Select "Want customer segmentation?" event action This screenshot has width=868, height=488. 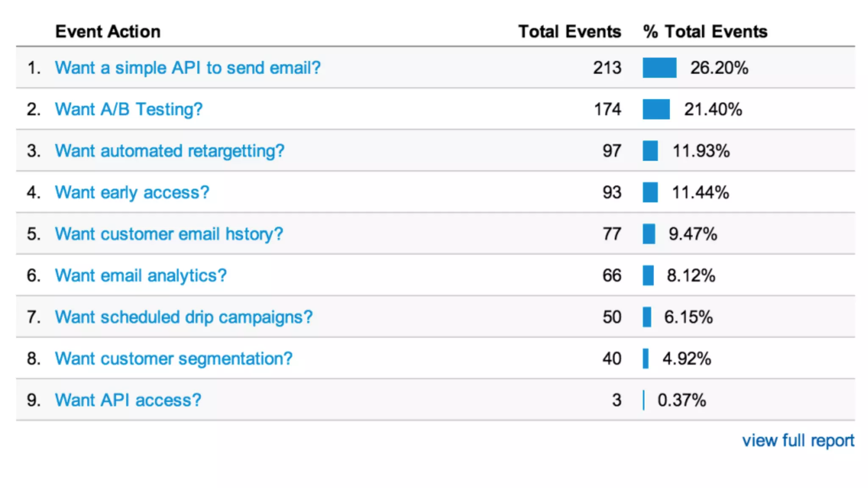[173, 358]
